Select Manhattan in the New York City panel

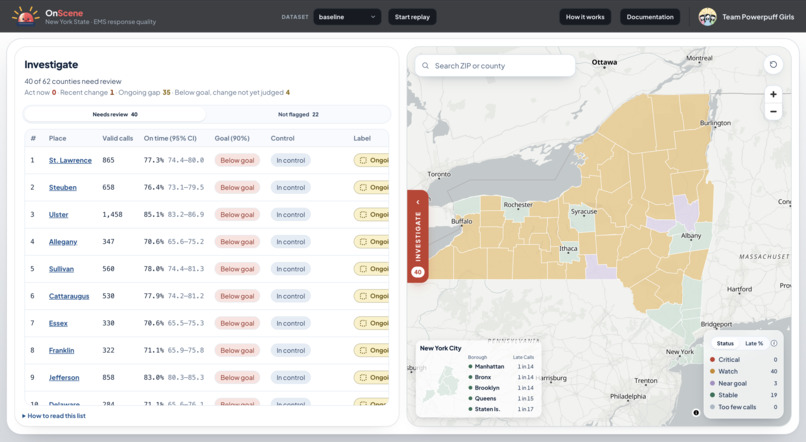click(x=501, y=366)
